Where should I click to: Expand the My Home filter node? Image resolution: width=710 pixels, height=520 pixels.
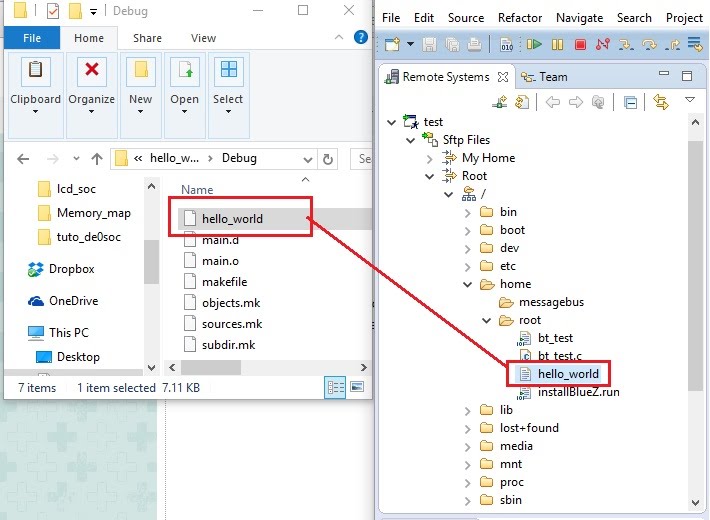[429, 159]
